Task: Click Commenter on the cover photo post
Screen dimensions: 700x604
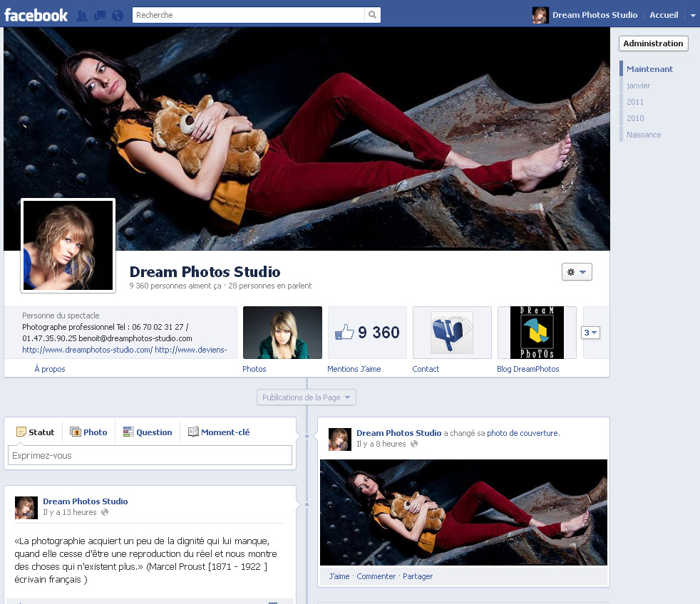Action: pyautogui.click(x=376, y=576)
